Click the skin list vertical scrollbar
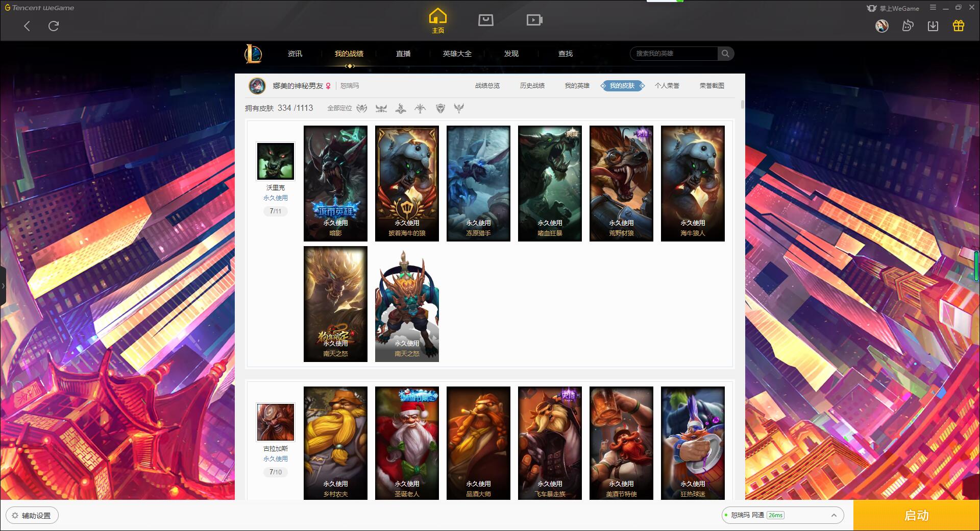The width and height of the screenshot is (980, 531). pos(742,105)
